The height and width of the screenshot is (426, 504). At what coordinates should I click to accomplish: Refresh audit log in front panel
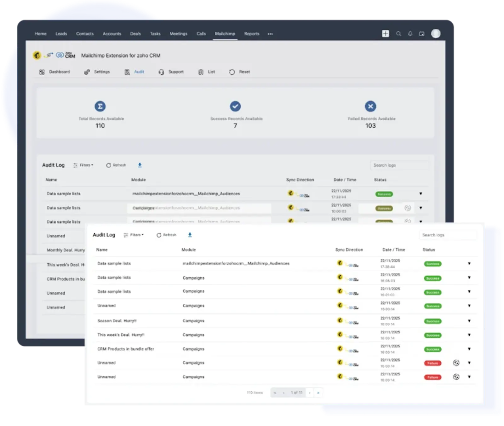tap(166, 235)
